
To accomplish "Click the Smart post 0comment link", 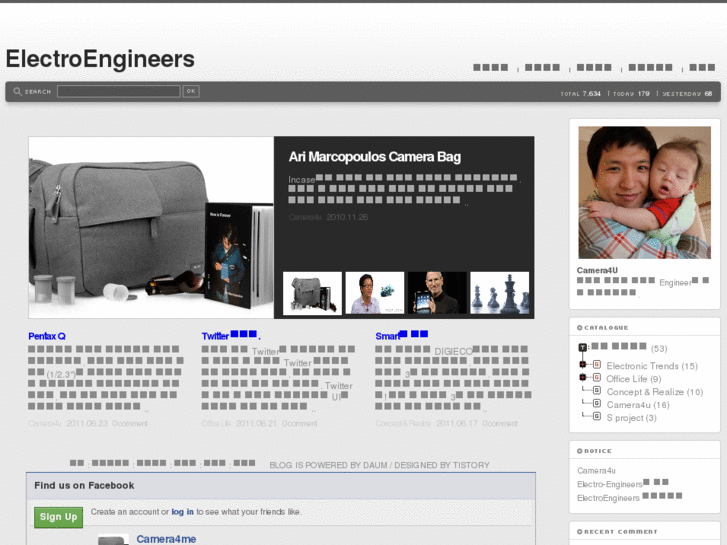I will pos(500,423).
